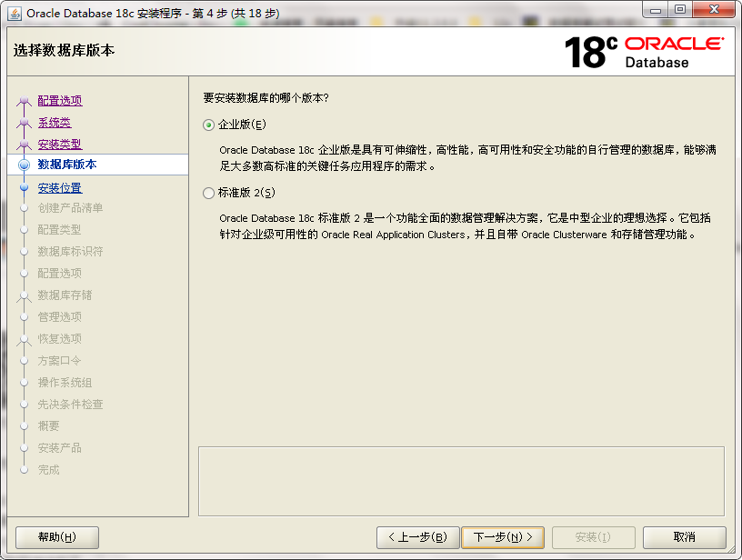
Task: Click the 选择数据库版本 page heading
Action: pyautogui.click(x=64, y=50)
